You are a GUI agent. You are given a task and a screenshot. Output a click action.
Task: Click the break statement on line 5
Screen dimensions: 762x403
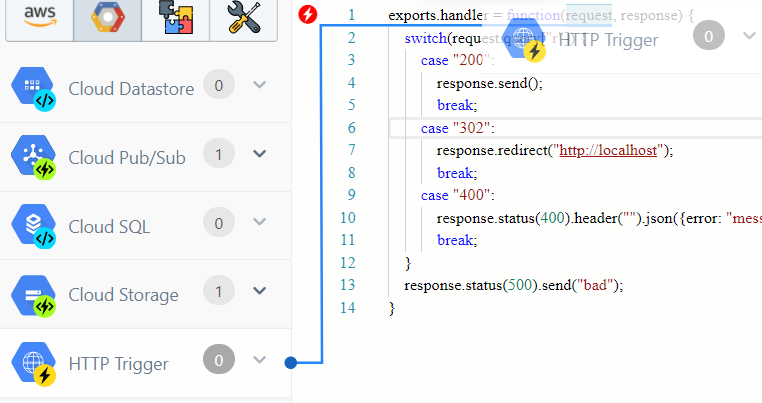click(x=457, y=105)
